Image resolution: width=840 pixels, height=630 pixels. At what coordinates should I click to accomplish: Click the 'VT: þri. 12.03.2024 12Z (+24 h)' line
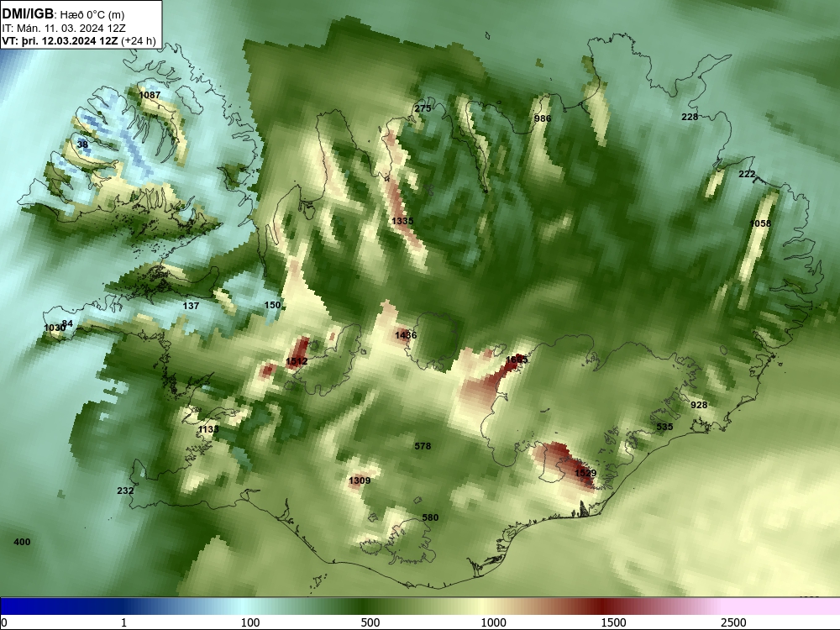click(x=79, y=41)
